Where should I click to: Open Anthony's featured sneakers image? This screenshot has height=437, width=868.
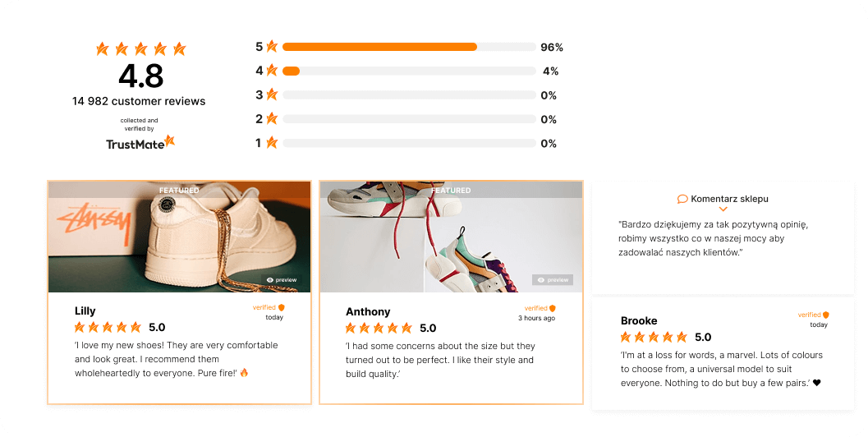tap(451, 237)
